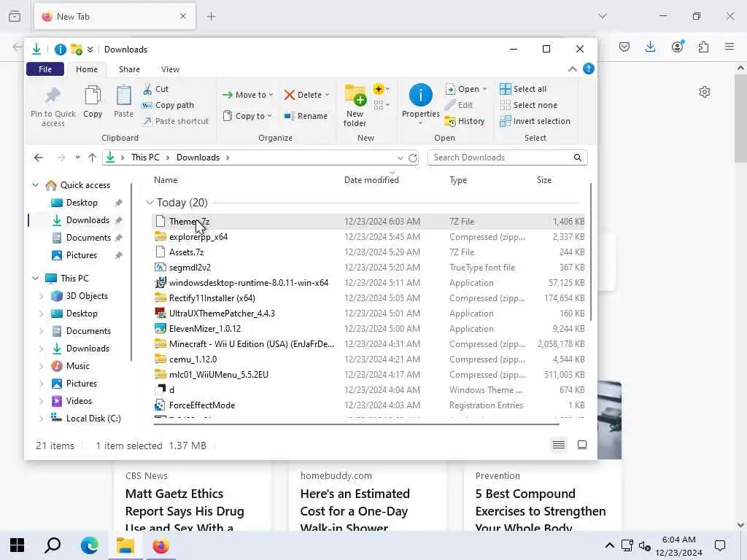Open recent locations dropdown arrow
The width and height of the screenshot is (747, 560).
pos(77,157)
